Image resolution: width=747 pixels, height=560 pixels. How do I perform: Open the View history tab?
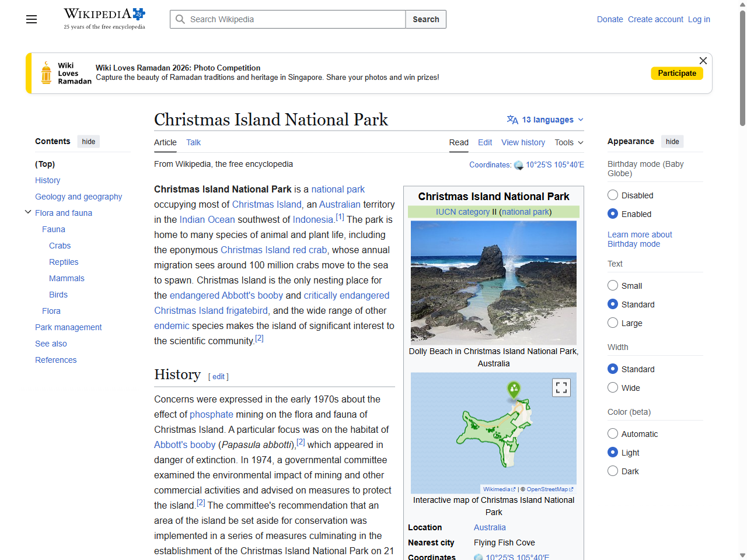click(523, 142)
